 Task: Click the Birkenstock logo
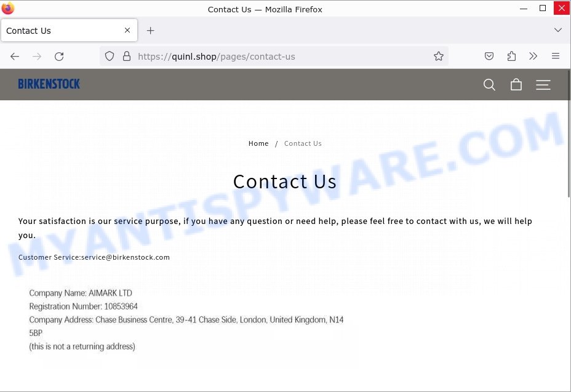[49, 84]
